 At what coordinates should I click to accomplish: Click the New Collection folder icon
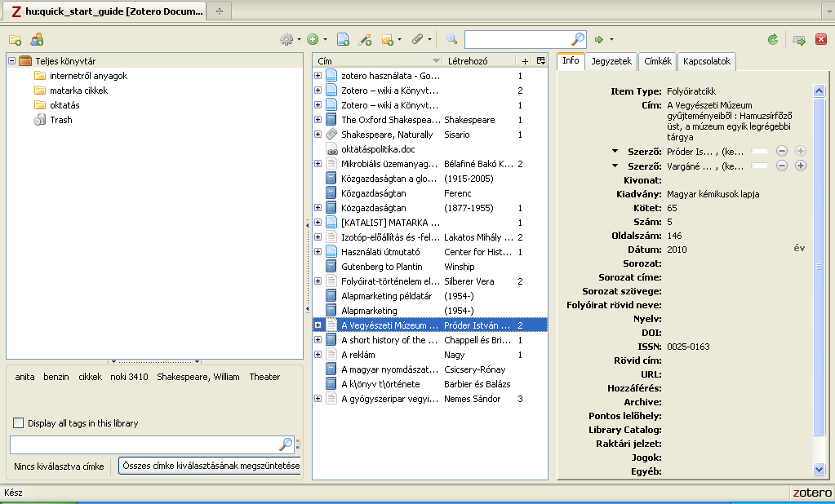15,40
